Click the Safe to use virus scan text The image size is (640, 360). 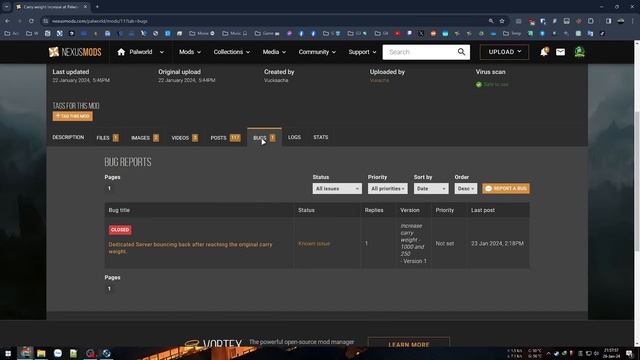496,84
